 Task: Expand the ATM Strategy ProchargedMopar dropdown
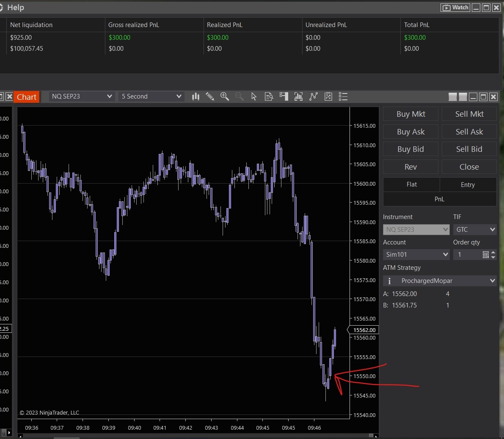tap(440, 281)
